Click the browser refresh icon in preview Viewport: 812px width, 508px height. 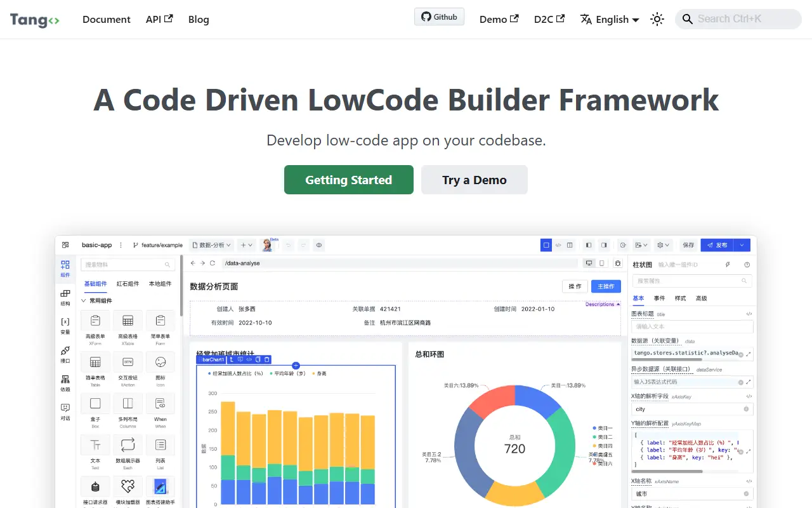(213, 263)
